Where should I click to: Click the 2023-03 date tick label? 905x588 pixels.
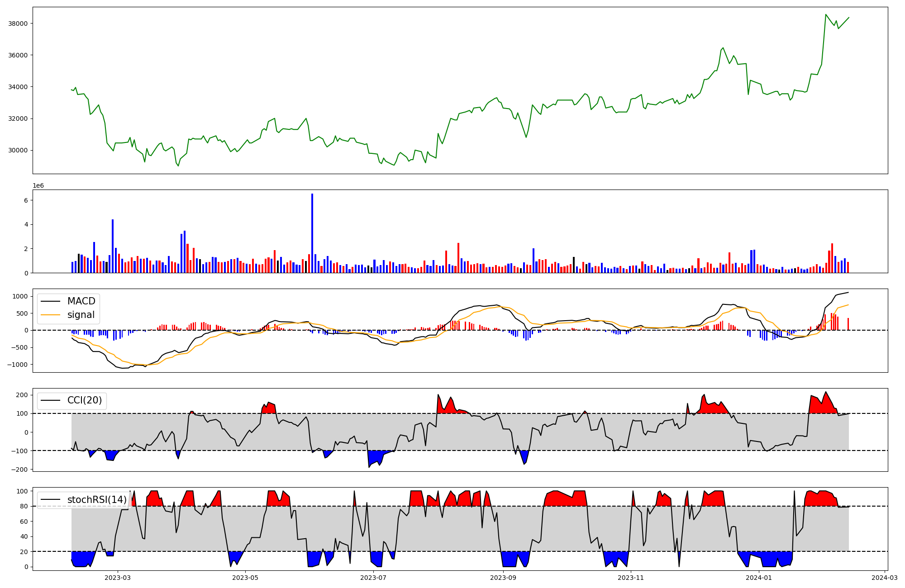pyautogui.click(x=118, y=578)
